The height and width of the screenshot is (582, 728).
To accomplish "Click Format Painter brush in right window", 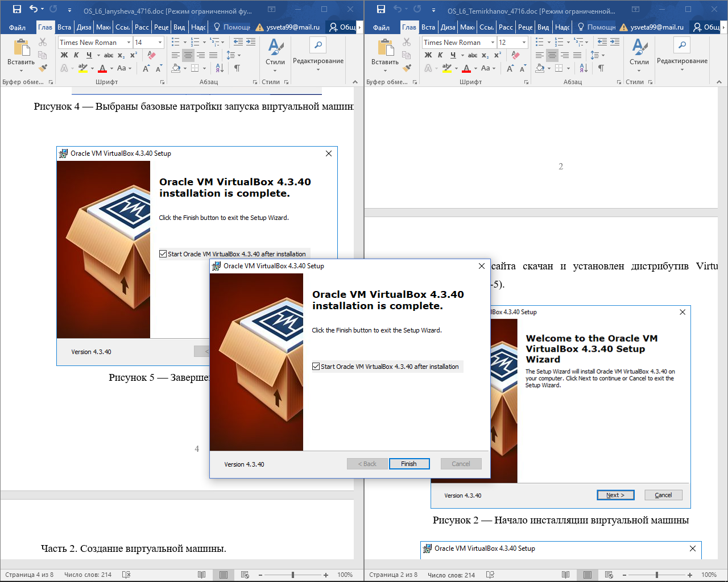I will click(407, 68).
